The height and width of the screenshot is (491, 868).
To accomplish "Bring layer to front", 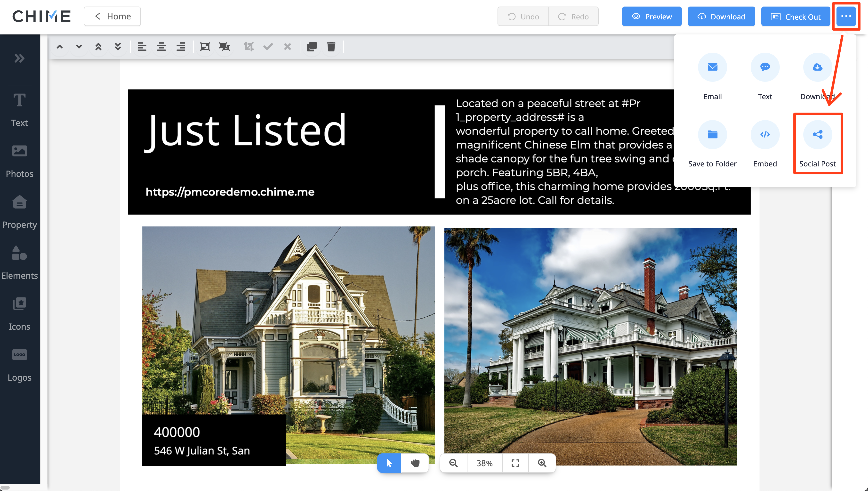I will [98, 47].
